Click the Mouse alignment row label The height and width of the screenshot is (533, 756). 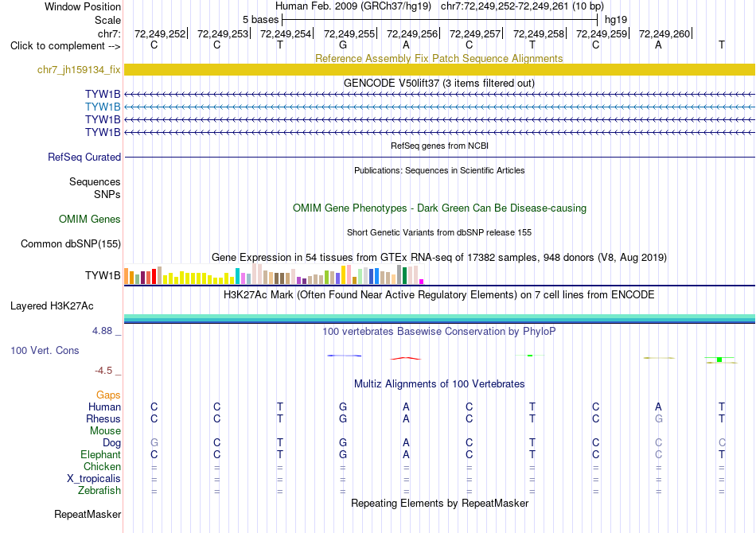(x=105, y=431)
